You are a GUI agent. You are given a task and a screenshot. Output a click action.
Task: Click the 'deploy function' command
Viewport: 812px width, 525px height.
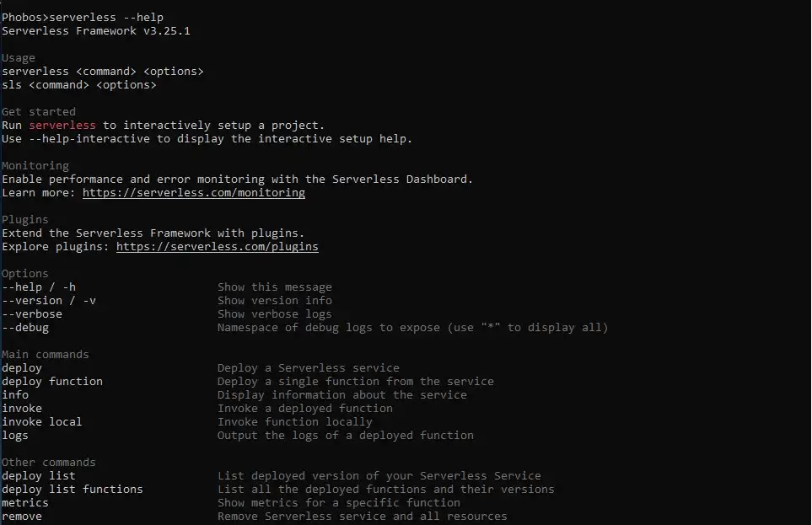(x=52, y=382)
